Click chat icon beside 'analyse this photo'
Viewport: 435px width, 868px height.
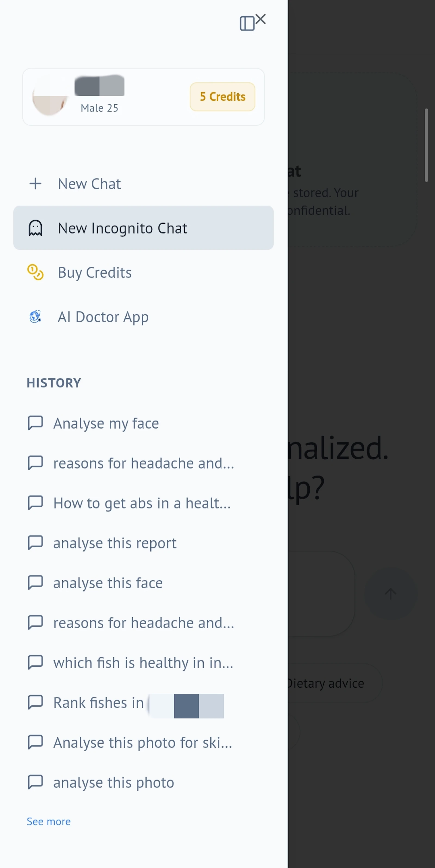pyautogui.click(x=35, y=782)
